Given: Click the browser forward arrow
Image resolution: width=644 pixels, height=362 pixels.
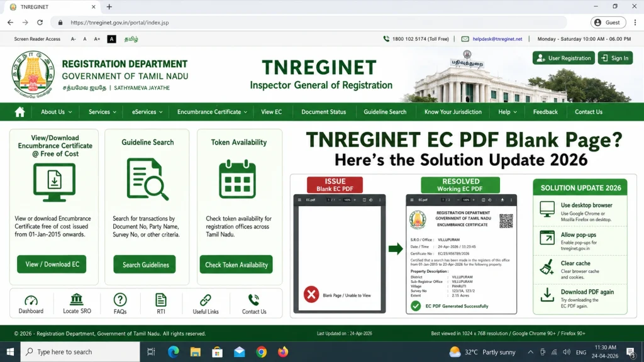Looking at the screenshot, I should coord(25,23).
